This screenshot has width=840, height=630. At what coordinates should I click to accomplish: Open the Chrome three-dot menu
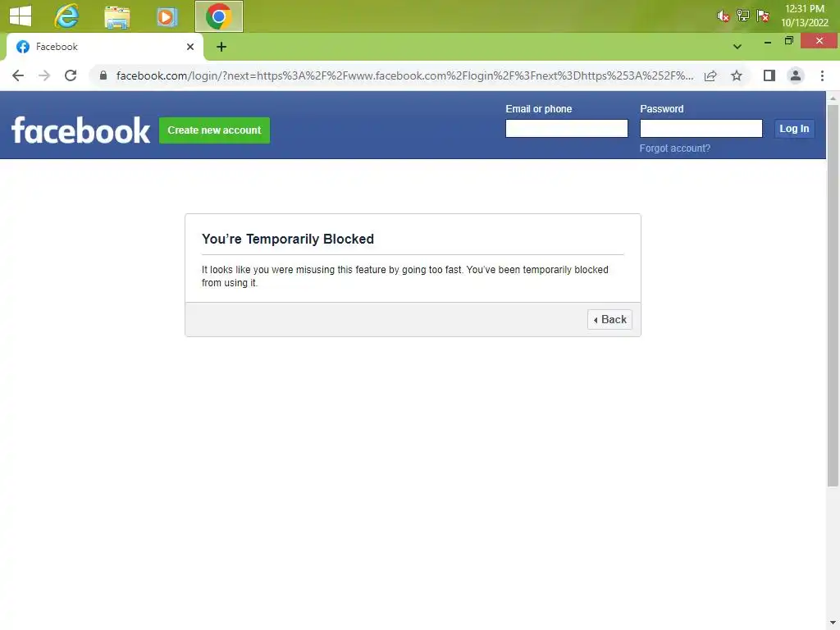pyautogui.click(x=822, y=75)
